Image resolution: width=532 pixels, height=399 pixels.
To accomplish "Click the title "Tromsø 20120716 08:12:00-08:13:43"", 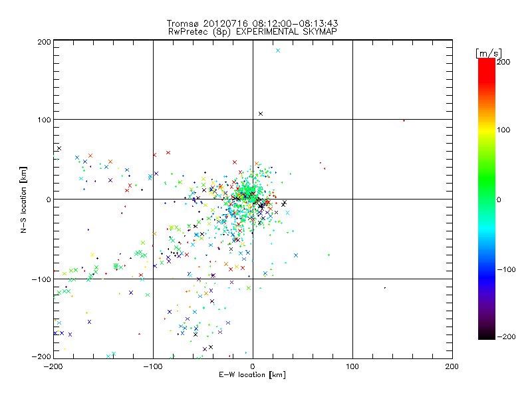I will pos(253,23).
